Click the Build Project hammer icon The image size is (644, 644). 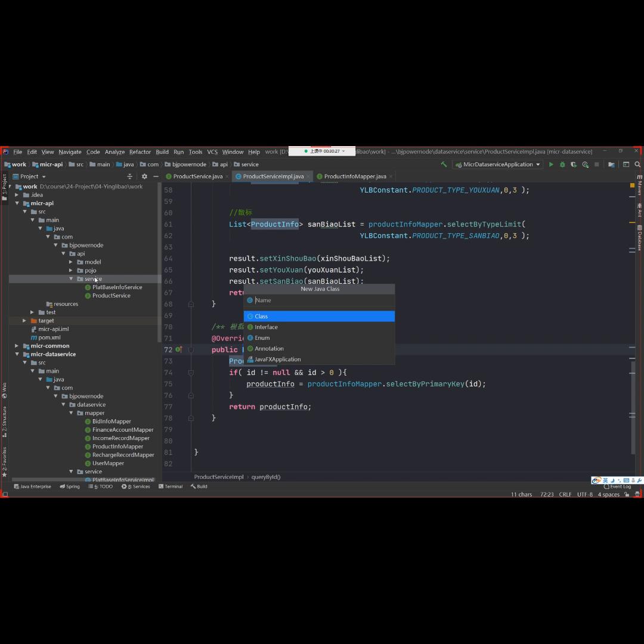(x=444, y=165)
